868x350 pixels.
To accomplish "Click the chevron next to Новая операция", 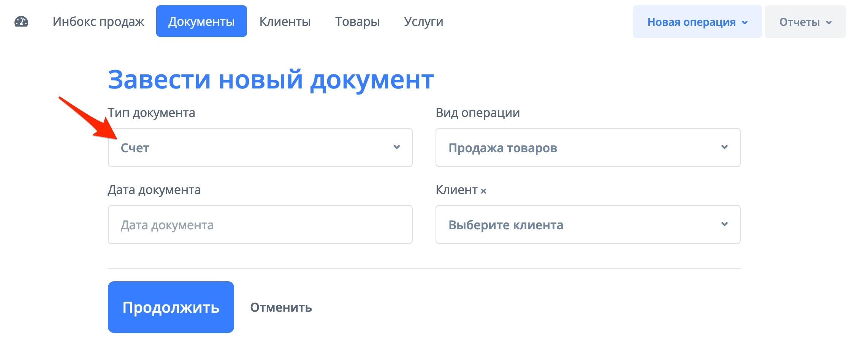I will 744,22.
